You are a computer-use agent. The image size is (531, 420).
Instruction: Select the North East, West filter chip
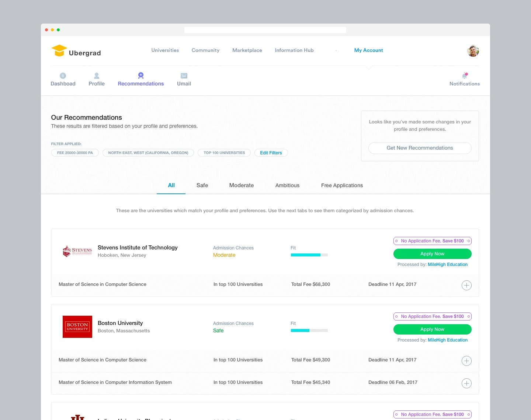coord(148,153)
